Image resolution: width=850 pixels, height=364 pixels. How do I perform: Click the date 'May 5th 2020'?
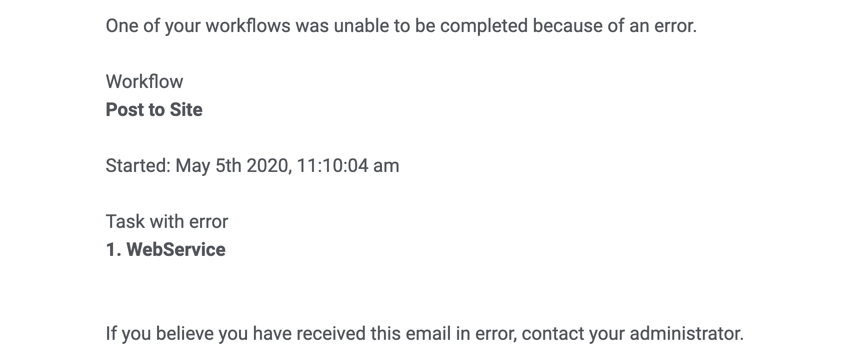click(231, 165)
